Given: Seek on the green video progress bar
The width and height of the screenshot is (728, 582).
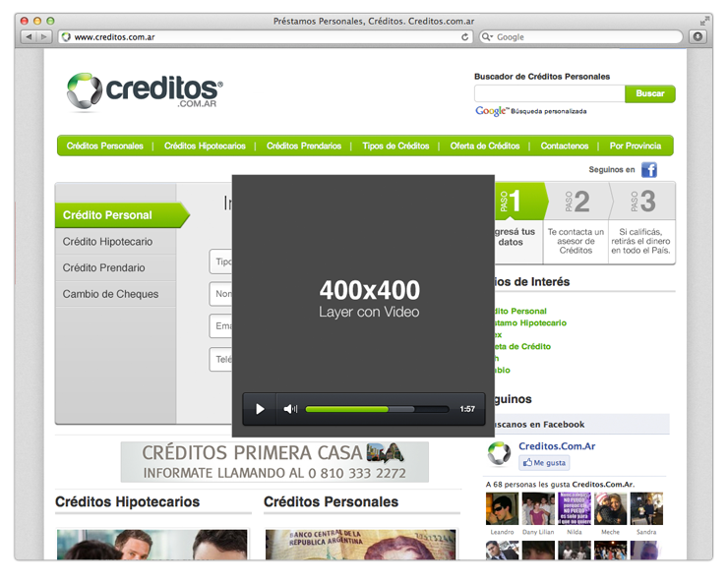Looking at the screenshot, I should [377, 409].
